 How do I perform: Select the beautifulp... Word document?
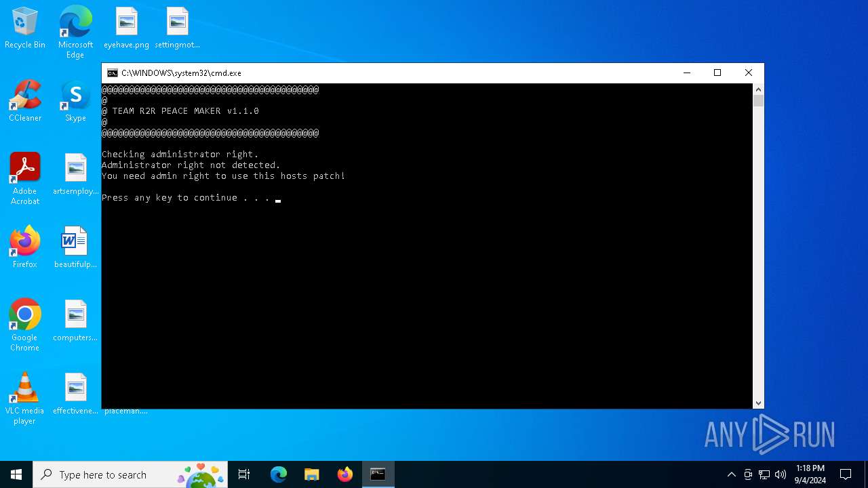(x=75, y=248)
